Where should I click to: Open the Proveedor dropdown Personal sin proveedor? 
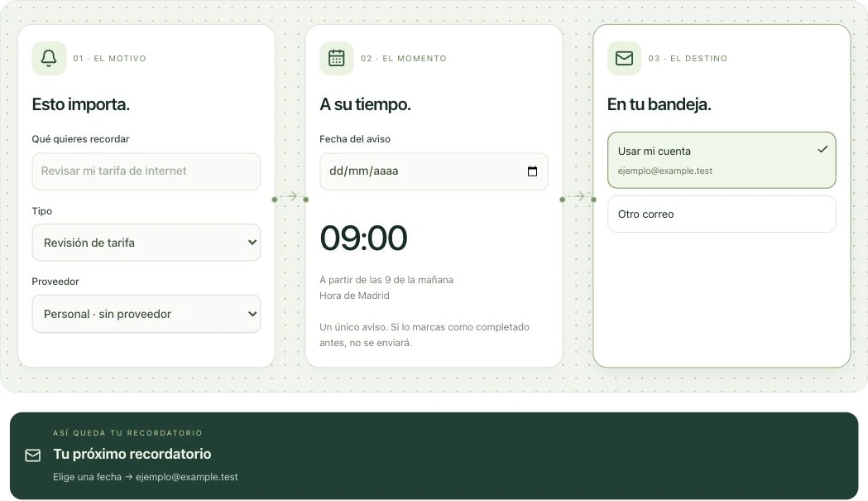(x=146, y=314)
